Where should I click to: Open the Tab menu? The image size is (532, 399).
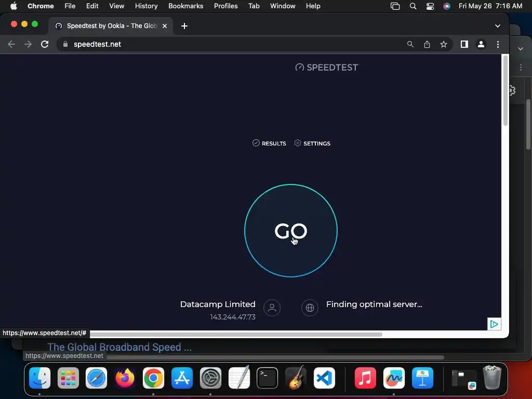(x=254, y=6)
